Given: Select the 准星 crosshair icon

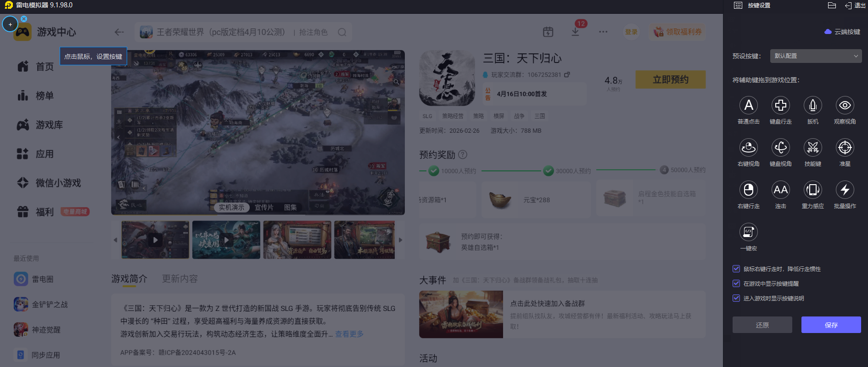Looking at the screenshot, I should tap(845, 147).
